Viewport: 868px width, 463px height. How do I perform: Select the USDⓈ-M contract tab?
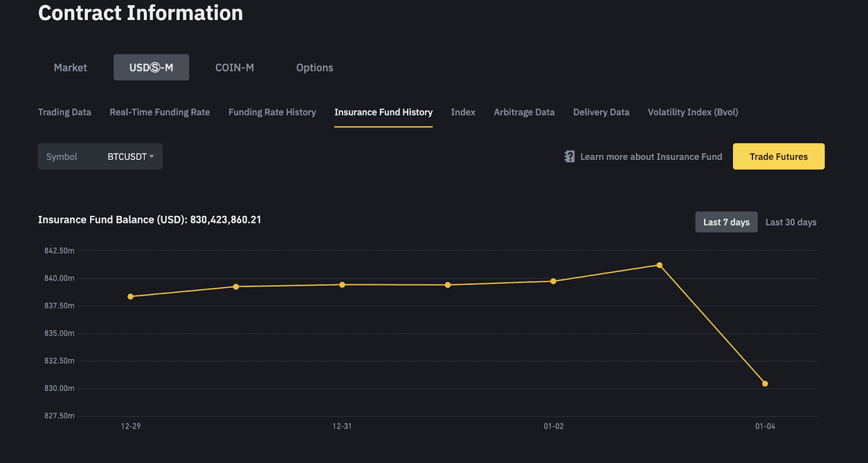[151, 68]
